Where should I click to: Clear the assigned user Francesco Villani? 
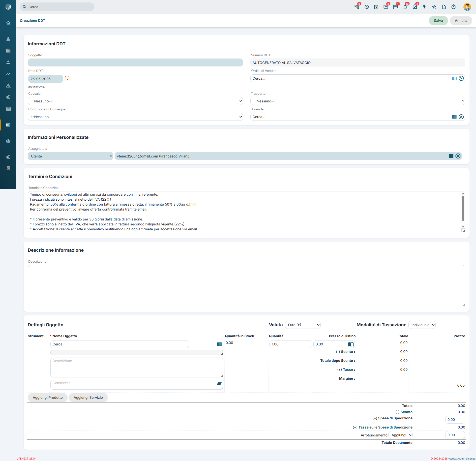pos(458,156)
